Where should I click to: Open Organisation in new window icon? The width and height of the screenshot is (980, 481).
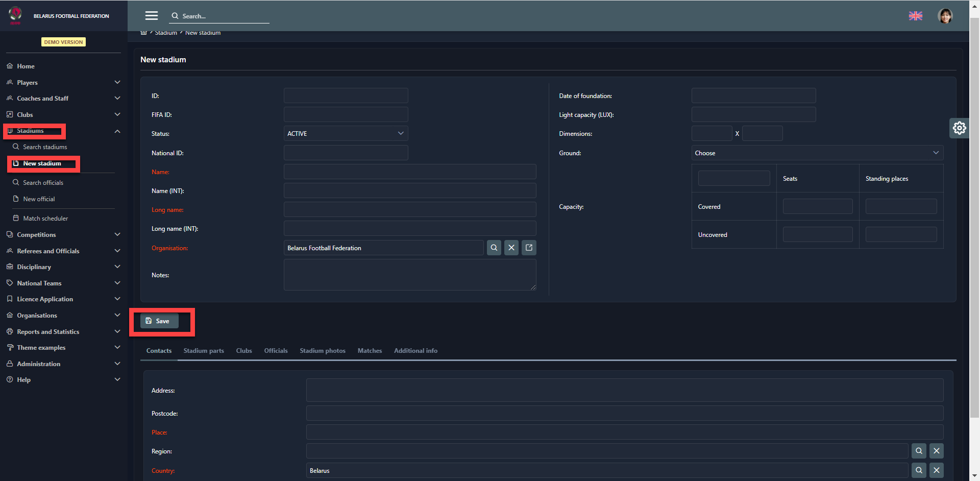click(x=529, y=248)
